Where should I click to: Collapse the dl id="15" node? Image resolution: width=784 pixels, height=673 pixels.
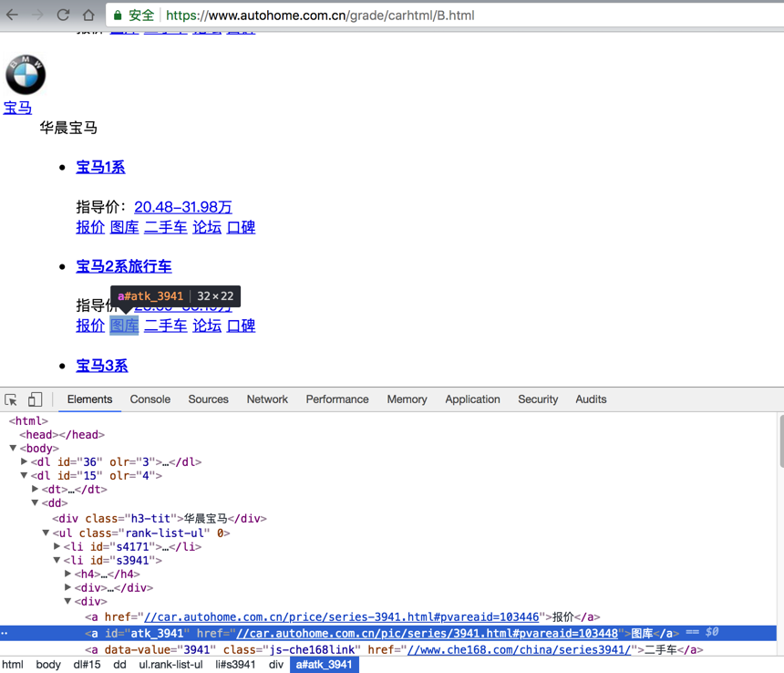tap(24, 475)
